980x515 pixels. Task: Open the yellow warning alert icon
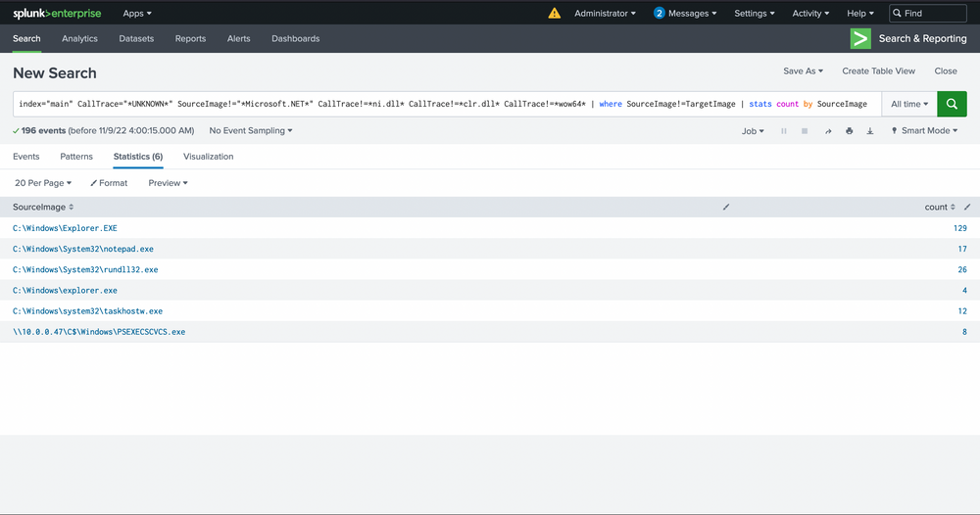(555, 14)
